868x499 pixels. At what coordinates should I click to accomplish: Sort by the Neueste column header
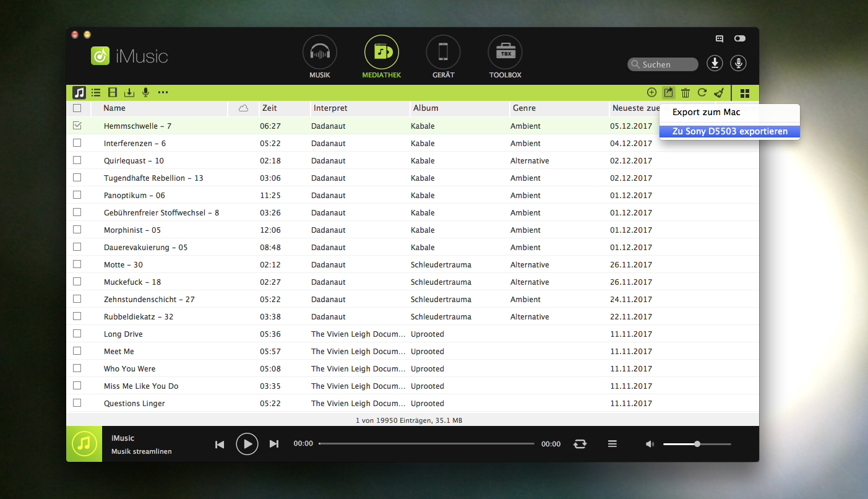point(635,108)
